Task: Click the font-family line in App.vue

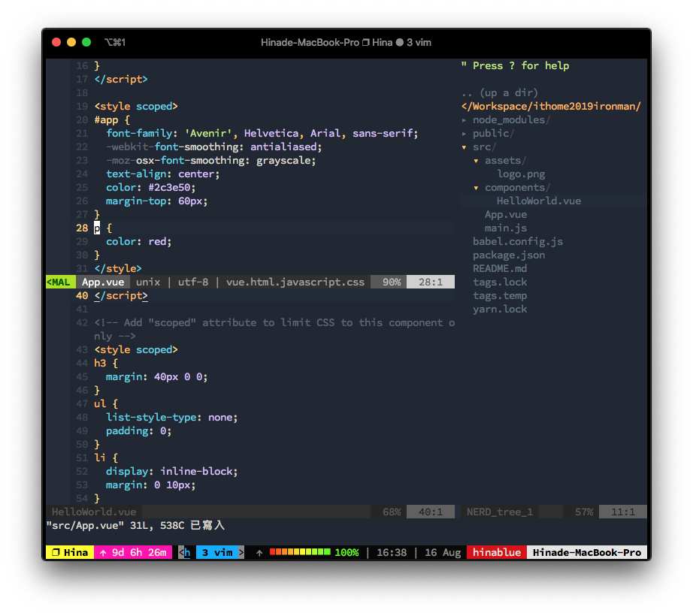Action: (x=262, y=134)
